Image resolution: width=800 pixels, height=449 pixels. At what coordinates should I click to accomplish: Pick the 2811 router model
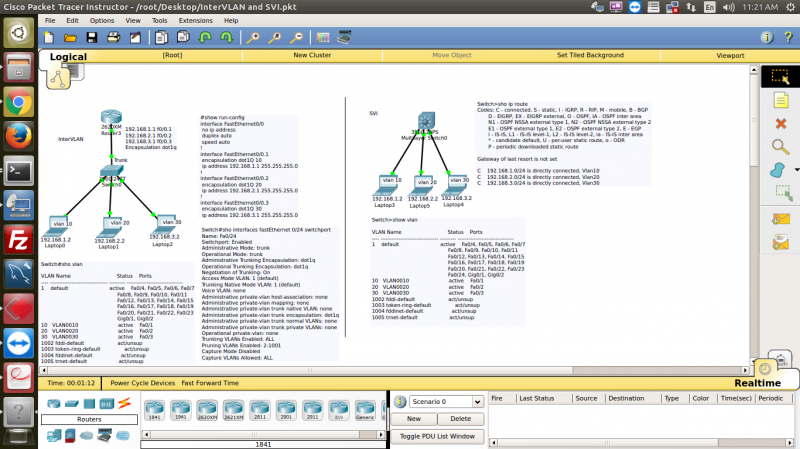(260, 410)
